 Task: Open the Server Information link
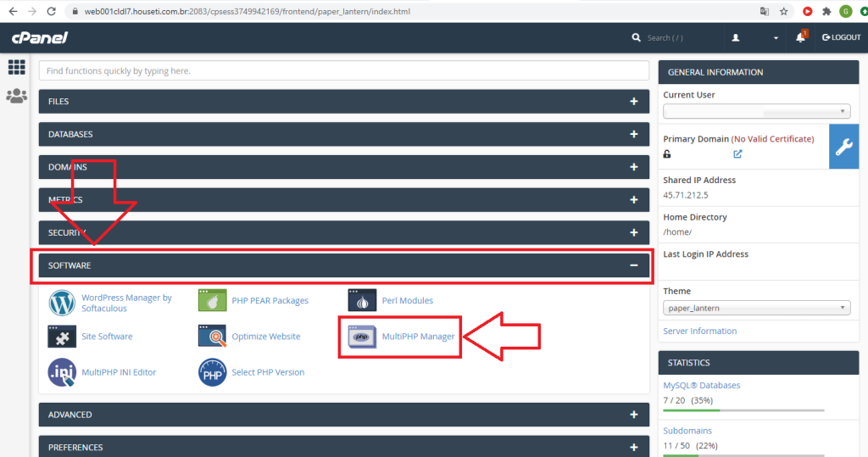pyautogui.click(x=699, y=331)
